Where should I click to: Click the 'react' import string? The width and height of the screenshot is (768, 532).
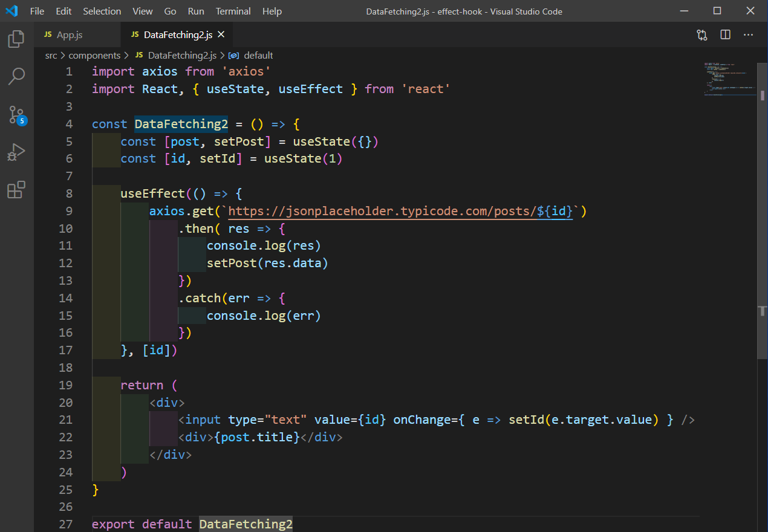(426, 89)
